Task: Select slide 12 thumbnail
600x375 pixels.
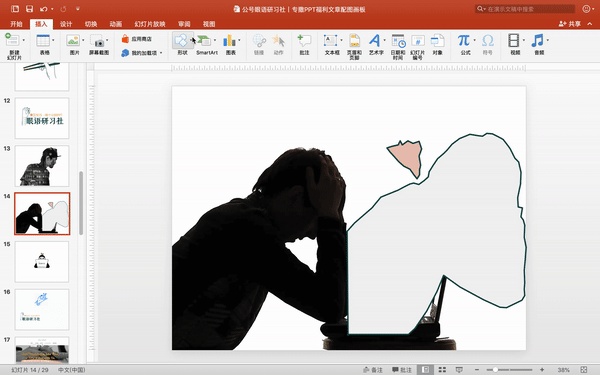Action: 42,118
